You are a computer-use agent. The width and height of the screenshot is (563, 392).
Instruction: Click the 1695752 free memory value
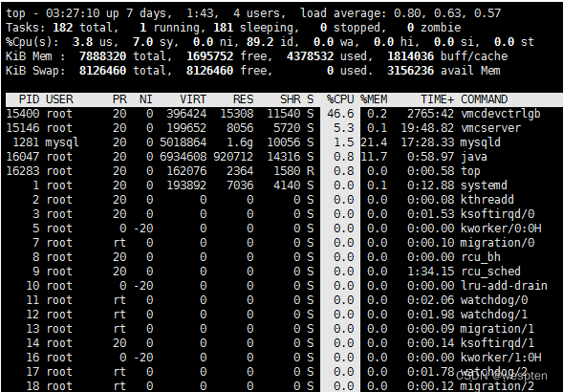210,56
